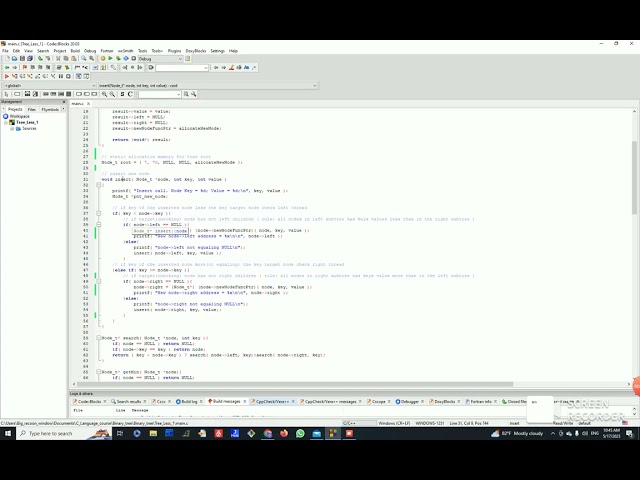Screen dimensions: 640x480
Task: Open the Plugins menu
Action: tap(174, 51)
